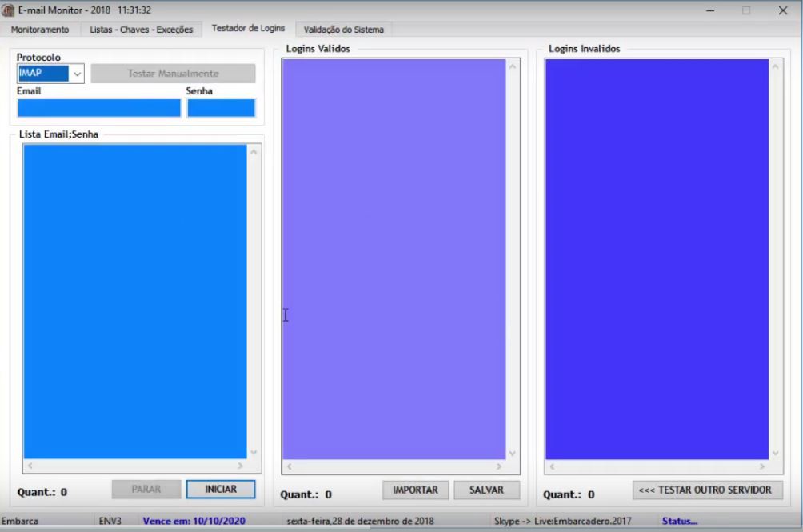The image size is (803, 532).
Task: Click inside the Logins Validos list
Action: [x=394, y=256]
